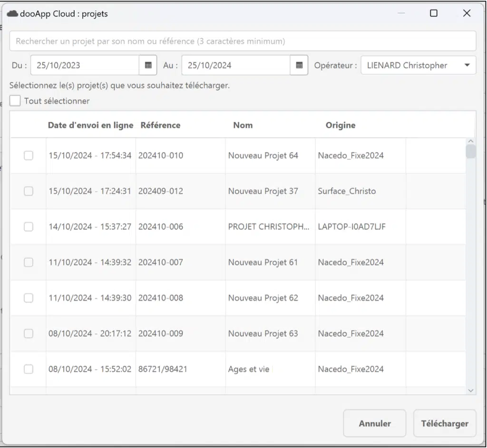Click date 11/10/2024 - 14:39:32

[90, 262]
